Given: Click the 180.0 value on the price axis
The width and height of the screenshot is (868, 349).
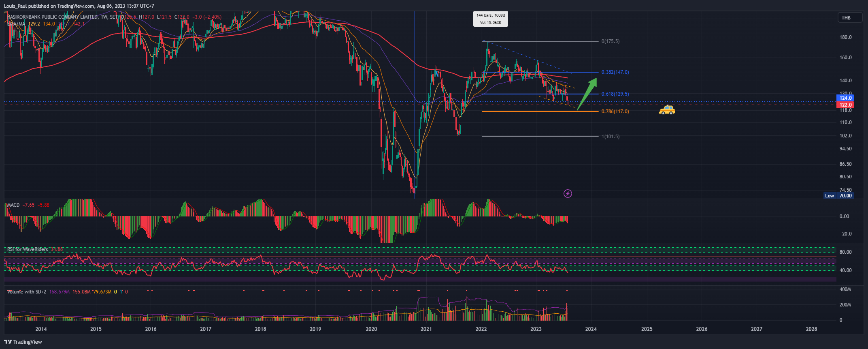Looking at the screenshot, I should [x=845, y=37].
